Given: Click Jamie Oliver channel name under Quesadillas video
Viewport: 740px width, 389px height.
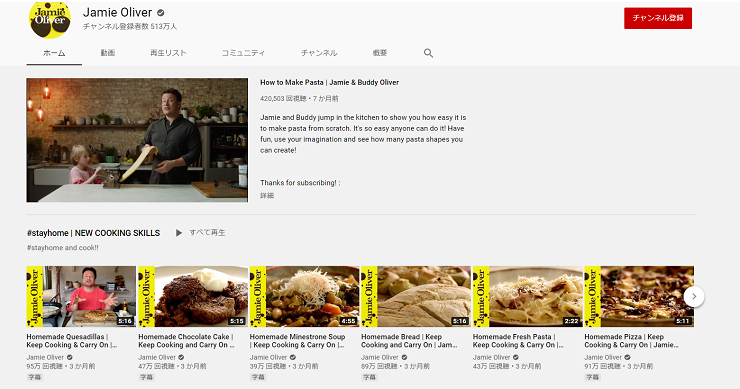Looking at the screenshot, I should point(45,357).
